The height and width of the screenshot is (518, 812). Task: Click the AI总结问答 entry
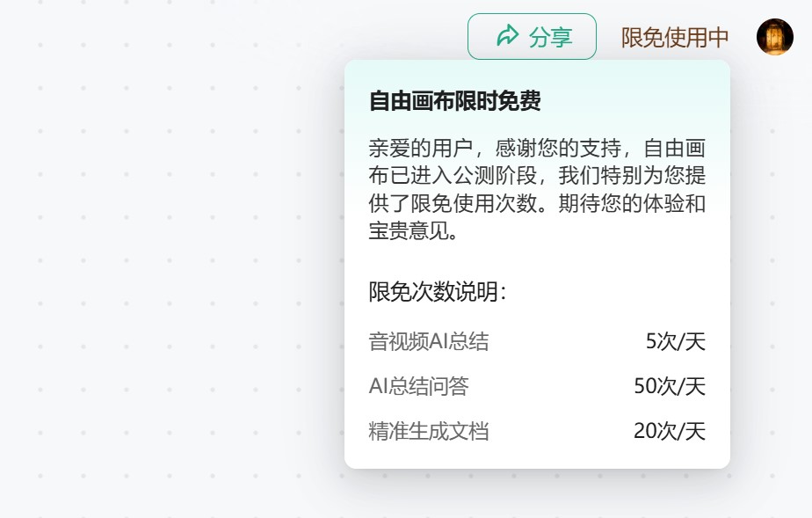418,386
